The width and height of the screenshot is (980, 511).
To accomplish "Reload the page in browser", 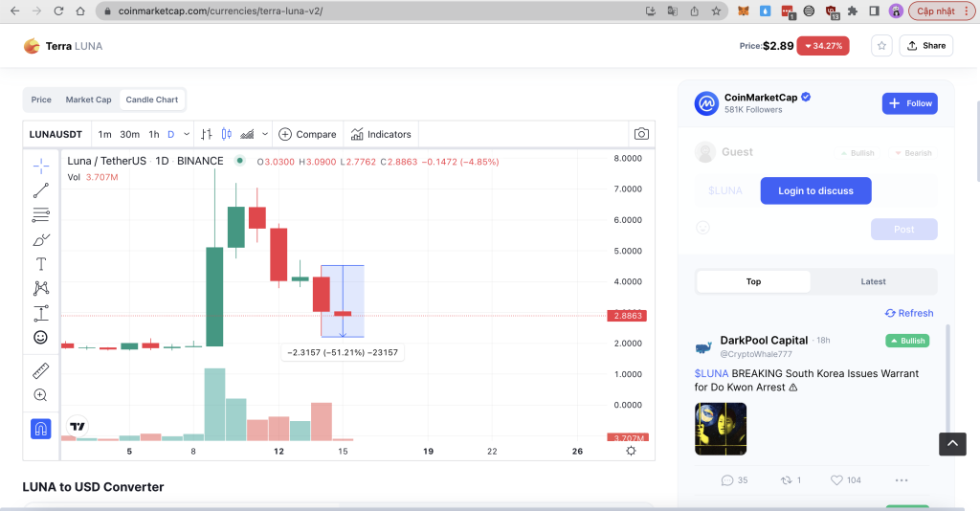I will click(58, 11).
